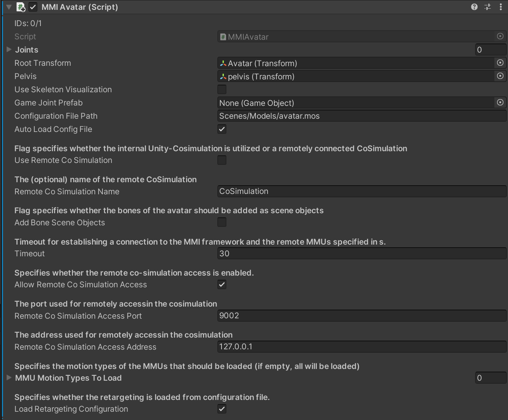Click the pelvis transform icon in Pelvis field

click(223, 76)
